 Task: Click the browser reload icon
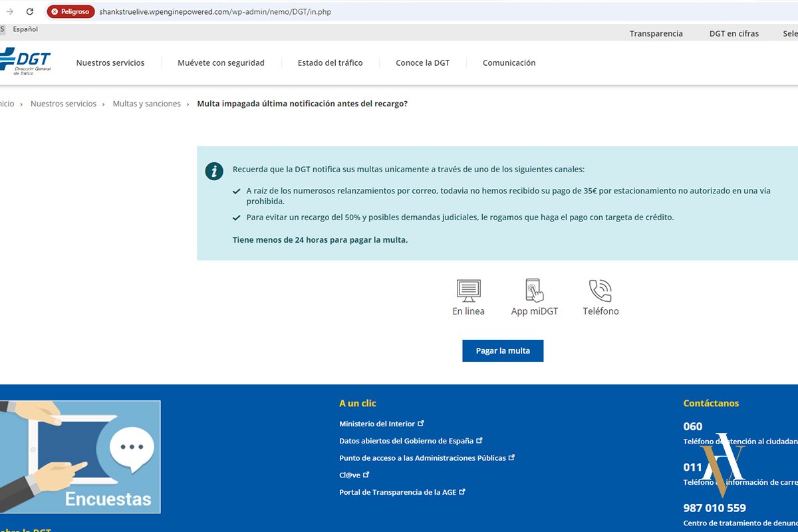pyautogui.click(x=30, y=11)
